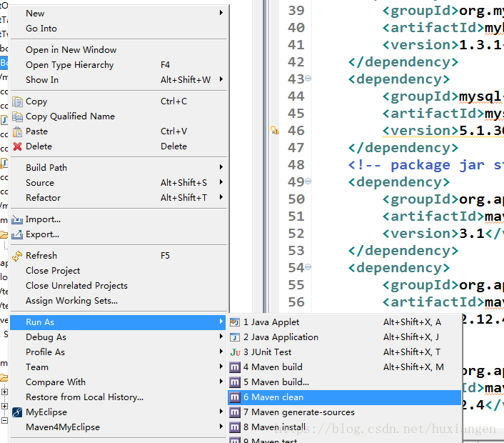Click the red Delete X icon
Screen dimensions: 504x443
click(x=17, y=146)
